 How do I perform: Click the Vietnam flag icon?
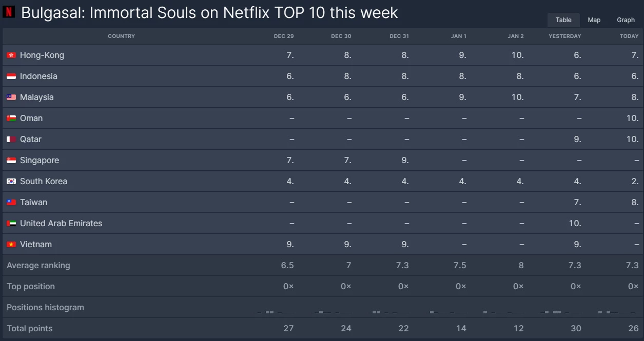[x=11, y=245]
